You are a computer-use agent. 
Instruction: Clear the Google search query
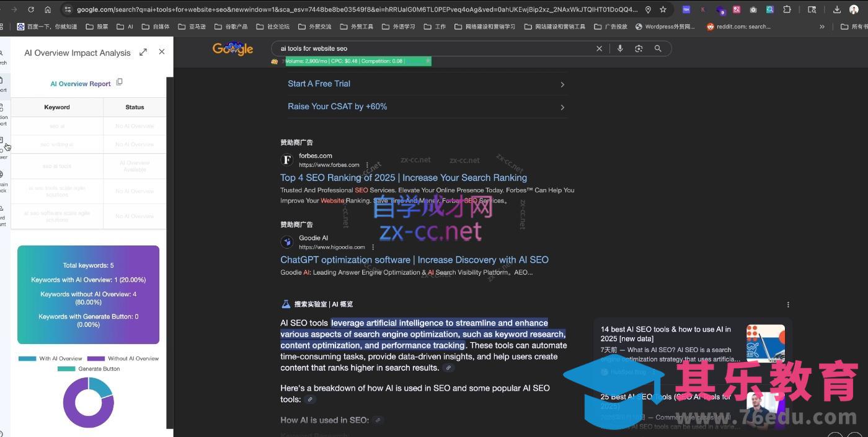click(x=599, y=48)
